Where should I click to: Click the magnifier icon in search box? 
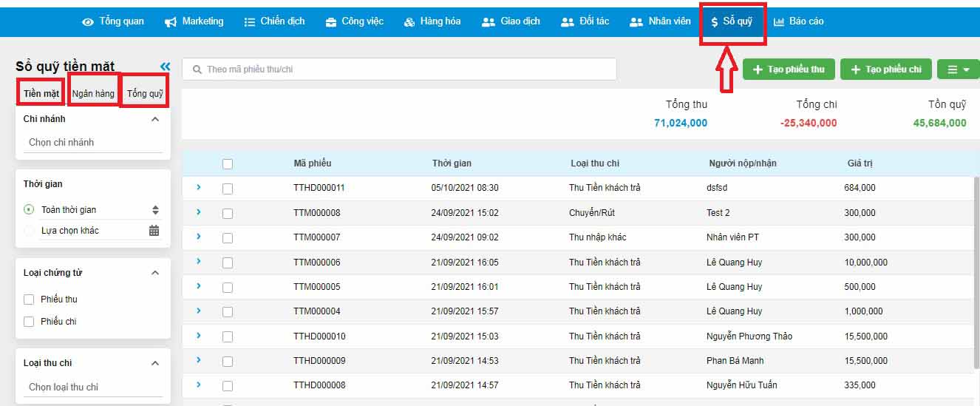pyautogui.click(x=197, y=70)
